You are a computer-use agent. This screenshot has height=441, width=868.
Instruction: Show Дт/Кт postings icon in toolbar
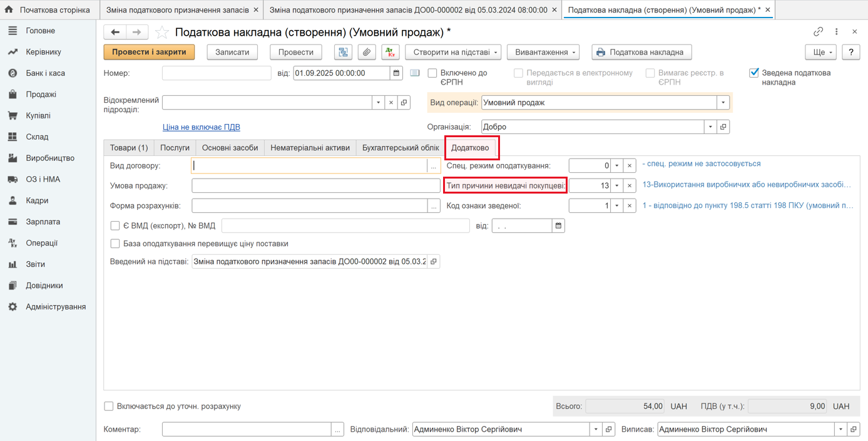(391, 52)
